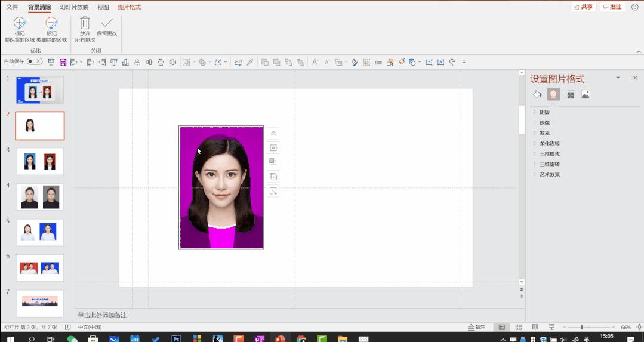Select slide 4 thumbnail

39,197
